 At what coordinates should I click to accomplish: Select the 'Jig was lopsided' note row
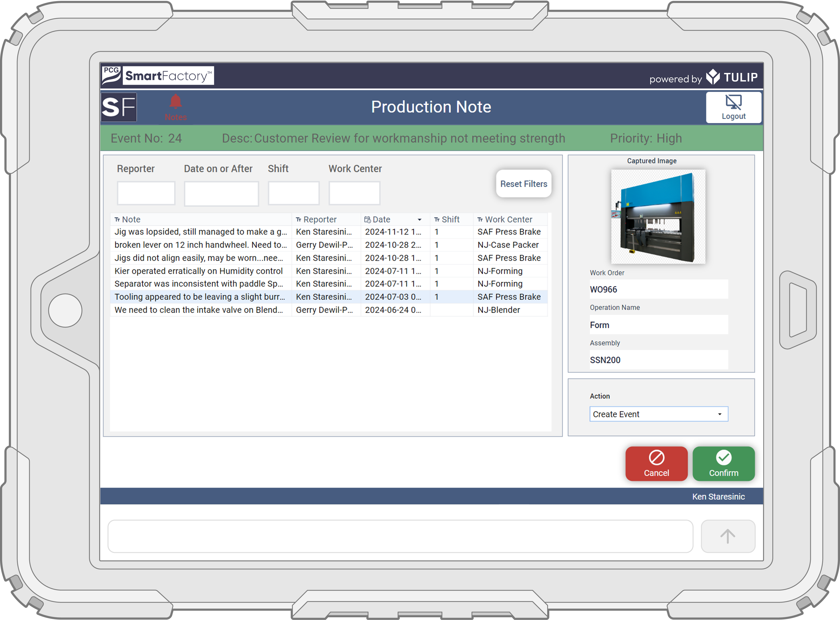coord(200,232)
